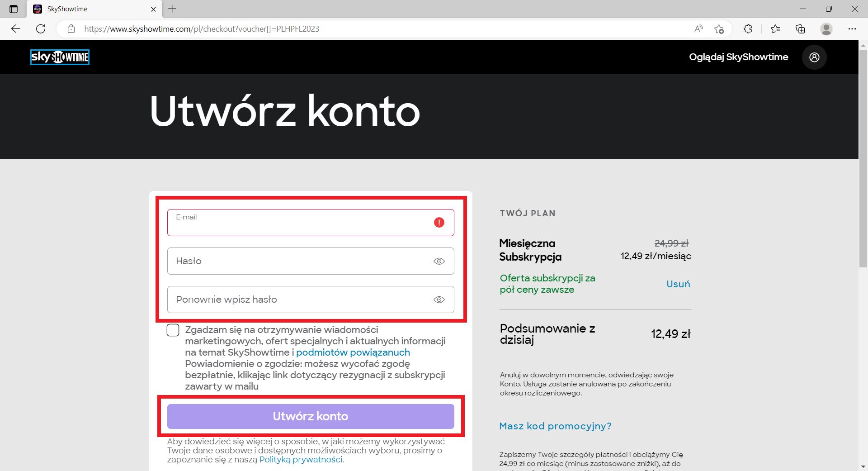Open Read Aloud icon in address bar
This screenshot has height=471, width=868.
pyautogui.click(x=698, y=29)
